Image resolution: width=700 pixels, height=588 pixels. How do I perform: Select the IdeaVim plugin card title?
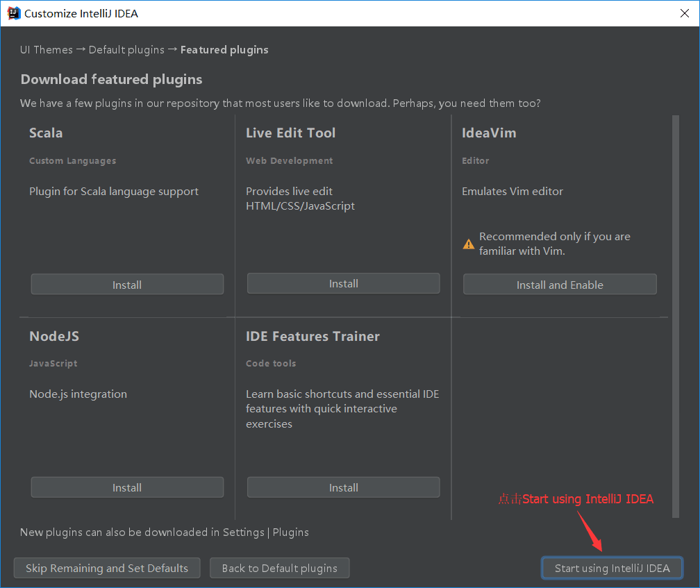coord(488,133)
